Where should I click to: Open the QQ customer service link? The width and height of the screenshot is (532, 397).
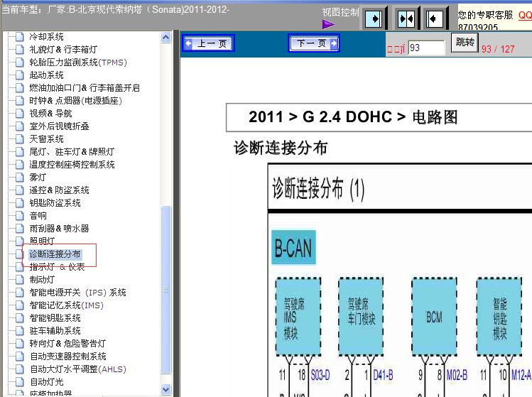click(x=525, y=15)
